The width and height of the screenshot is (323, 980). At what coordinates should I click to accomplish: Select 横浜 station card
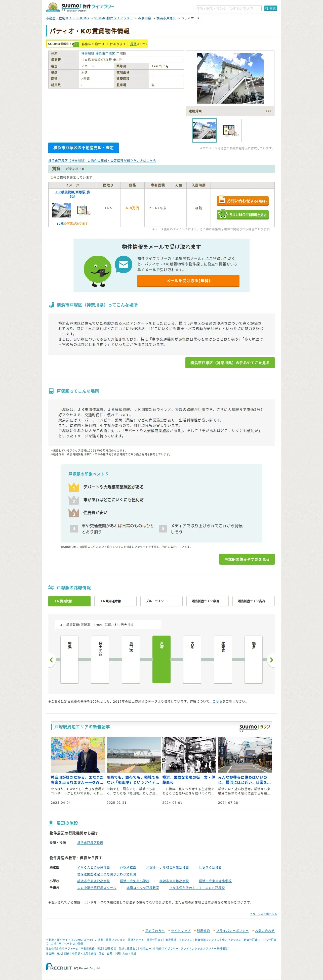pyautogui.click(x=70, y=659)
